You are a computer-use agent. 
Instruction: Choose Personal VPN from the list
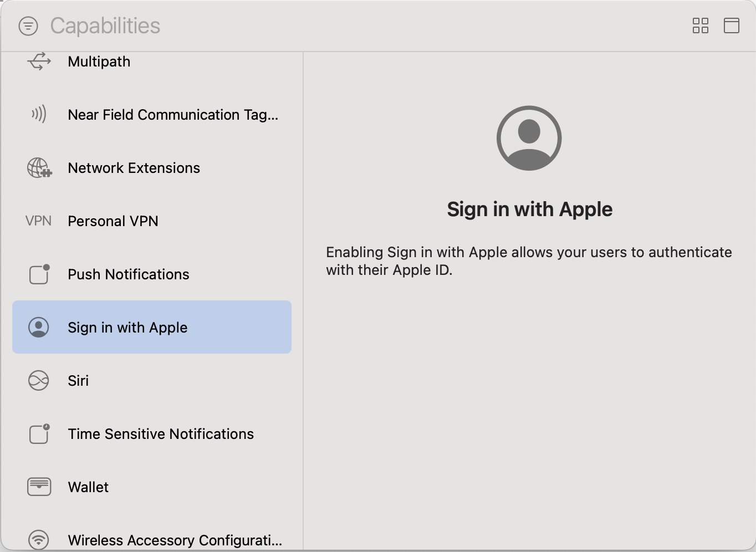tap(113, 221)
